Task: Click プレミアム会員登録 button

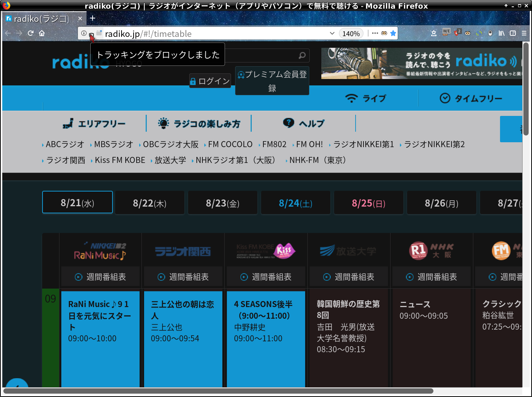Action: coord(272,81)
